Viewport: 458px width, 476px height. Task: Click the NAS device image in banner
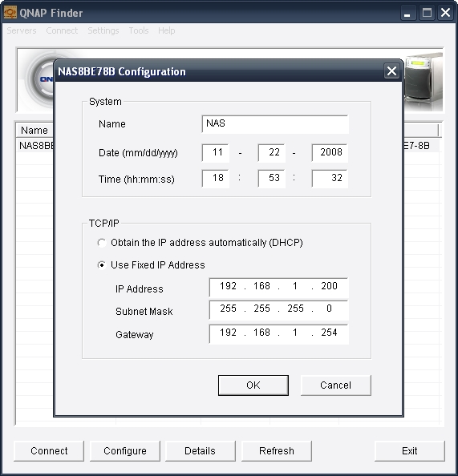(424, 82)
